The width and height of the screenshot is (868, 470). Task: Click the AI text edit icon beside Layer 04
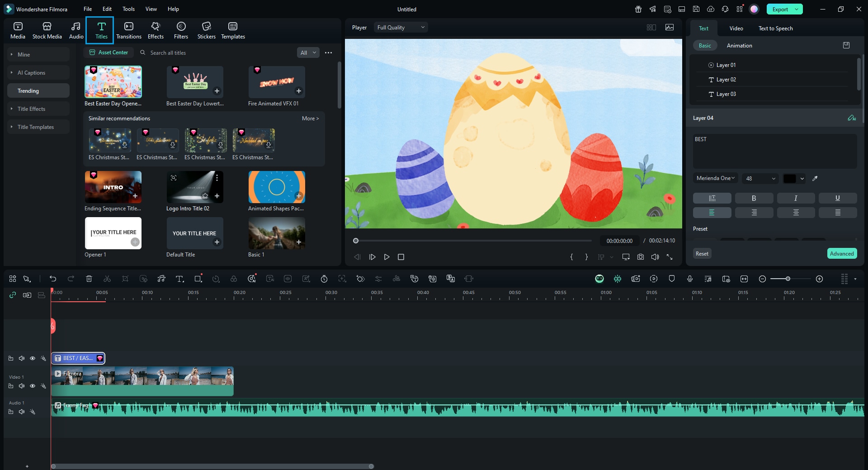(x=852, y=118)
